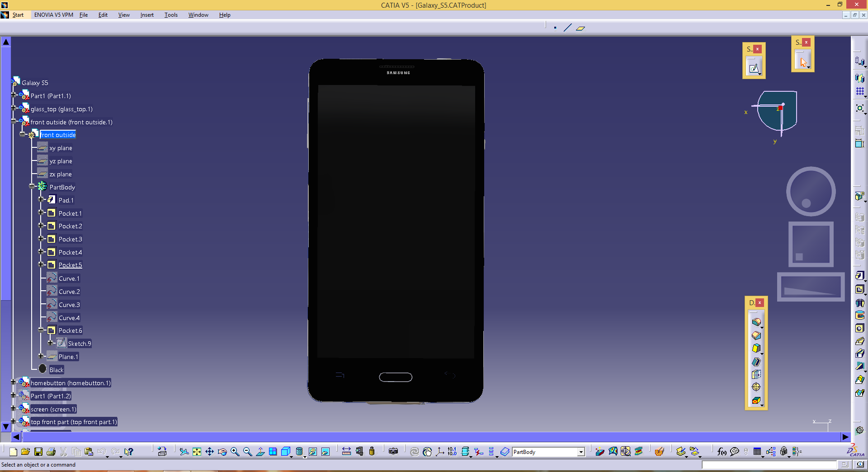Click the Edge Fillet icon in D. toolbar

(x=756, y=322)
